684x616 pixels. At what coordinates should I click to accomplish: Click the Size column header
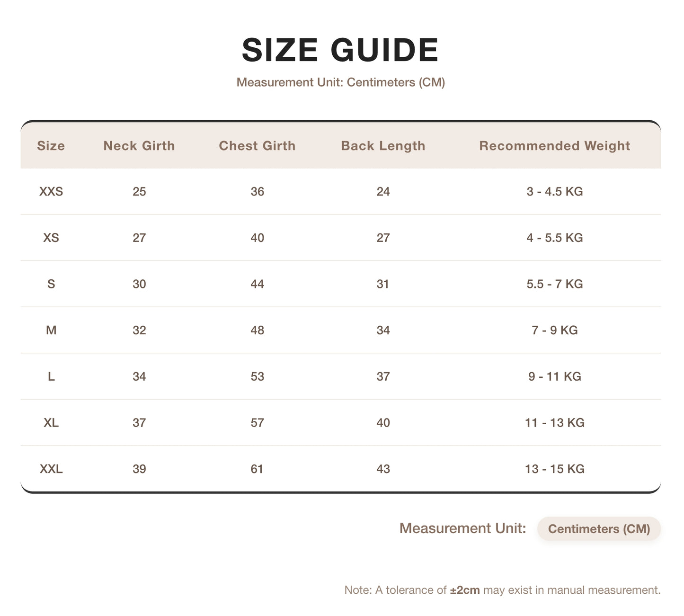click(51, 146)
